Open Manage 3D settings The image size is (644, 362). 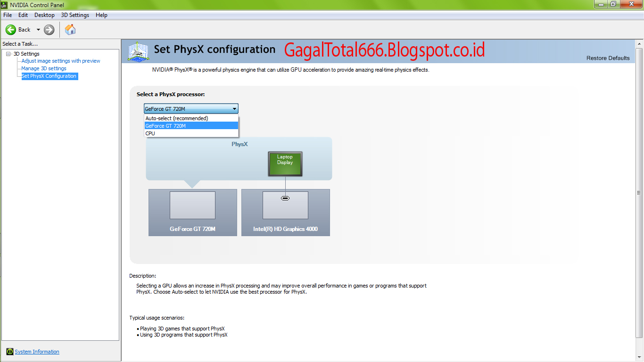coord(44,68)
